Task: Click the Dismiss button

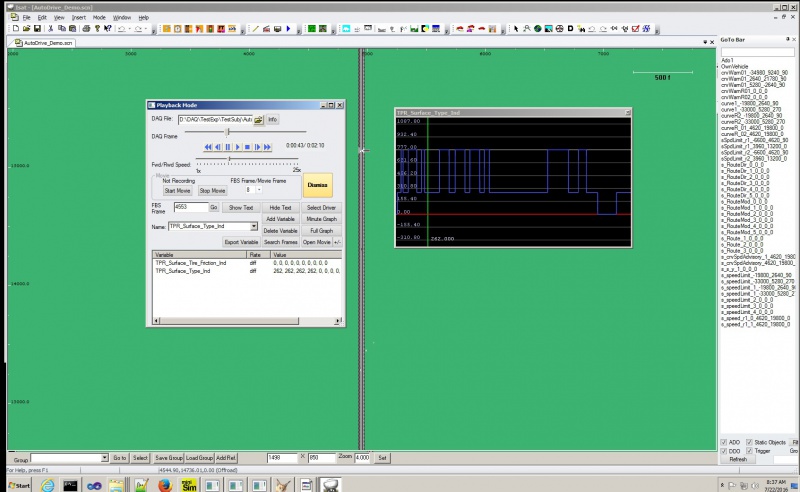Action: [317, 185]
